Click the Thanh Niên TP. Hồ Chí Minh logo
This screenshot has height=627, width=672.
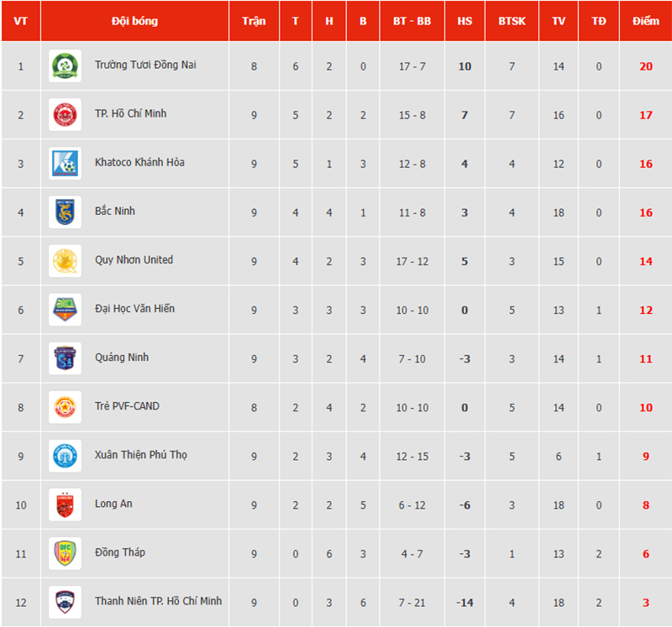[x=65, y=602]
